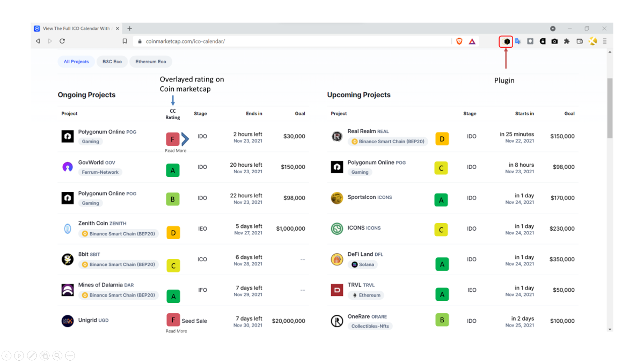Bookmark this page icon
Viewport: 644px width, 362px height.
pyautogui.click(x=124, y=41)
